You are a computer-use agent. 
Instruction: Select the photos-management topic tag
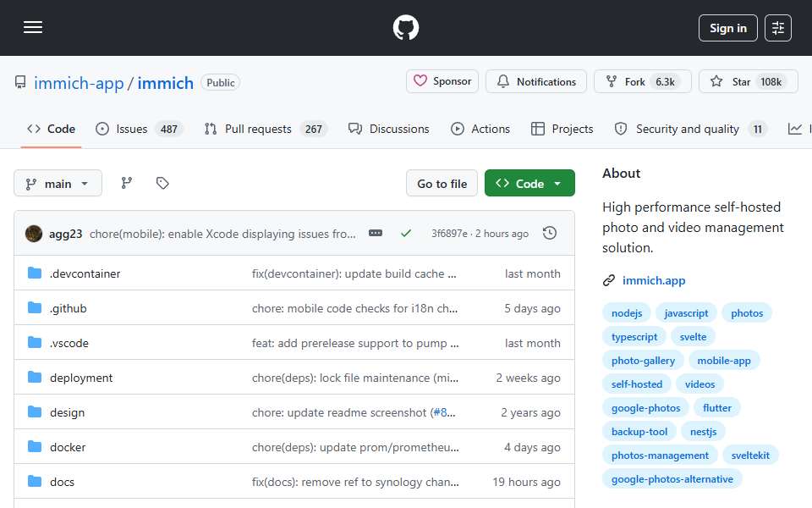click(x=660, y=456)
